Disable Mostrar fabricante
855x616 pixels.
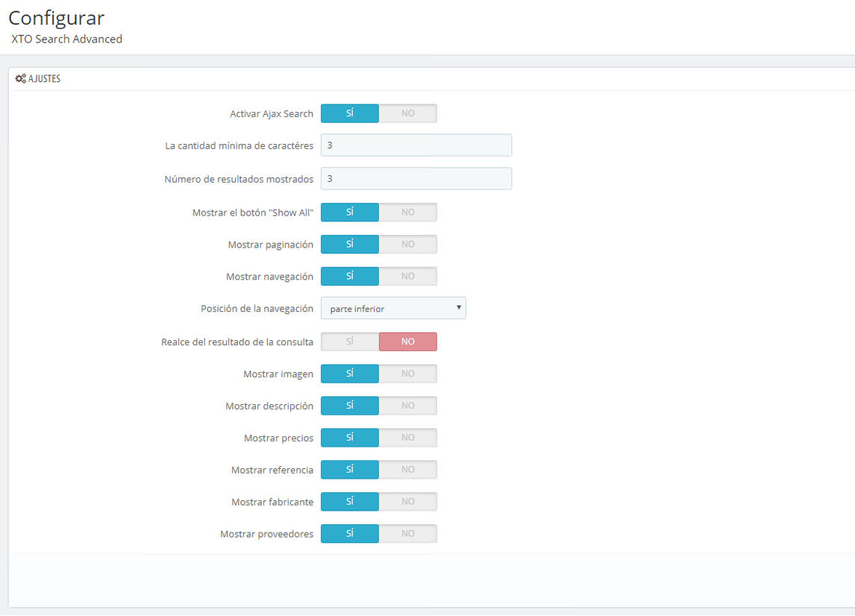click(x=408, y=501)
